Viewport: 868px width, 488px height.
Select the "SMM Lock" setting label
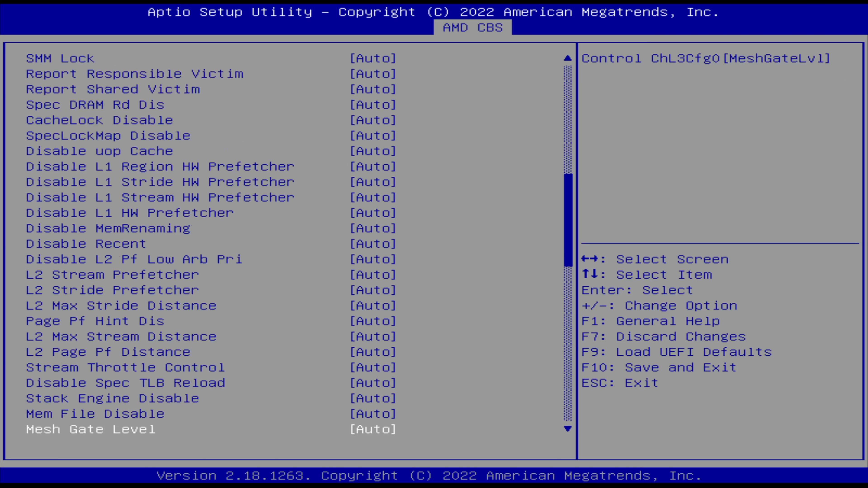pyautogui.click(x=60, y=58)
